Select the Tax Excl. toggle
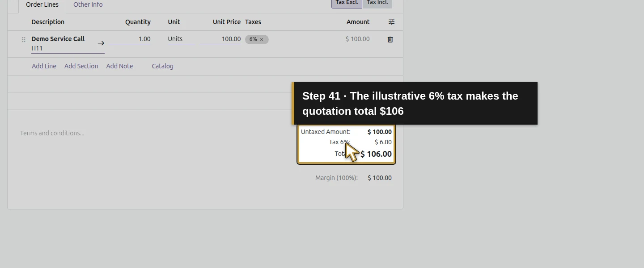The height and width of the screenshot is (268, 644). pyautogui.click(x=347, y=3)
